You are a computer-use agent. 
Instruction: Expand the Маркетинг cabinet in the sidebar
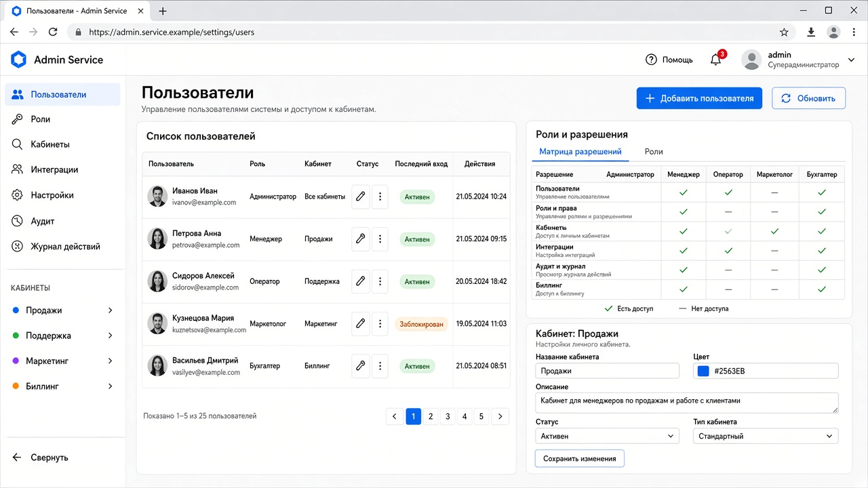[x=110, y=361]
